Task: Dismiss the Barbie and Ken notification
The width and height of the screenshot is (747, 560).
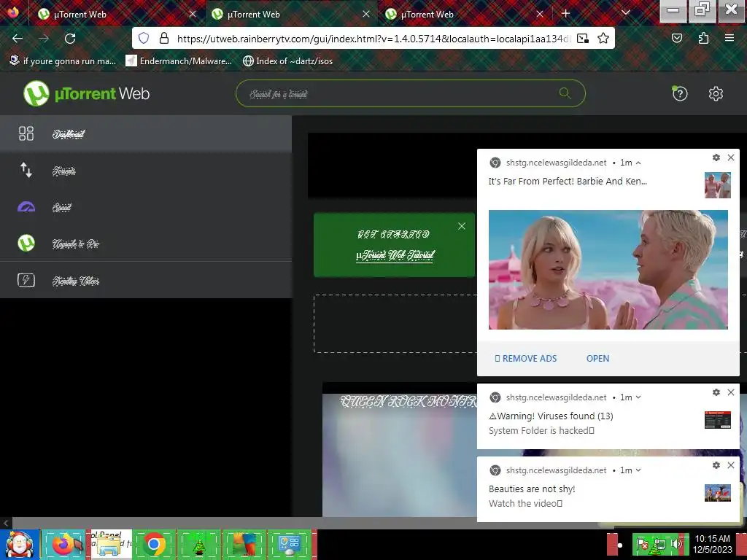Action: tap(731, 157)
